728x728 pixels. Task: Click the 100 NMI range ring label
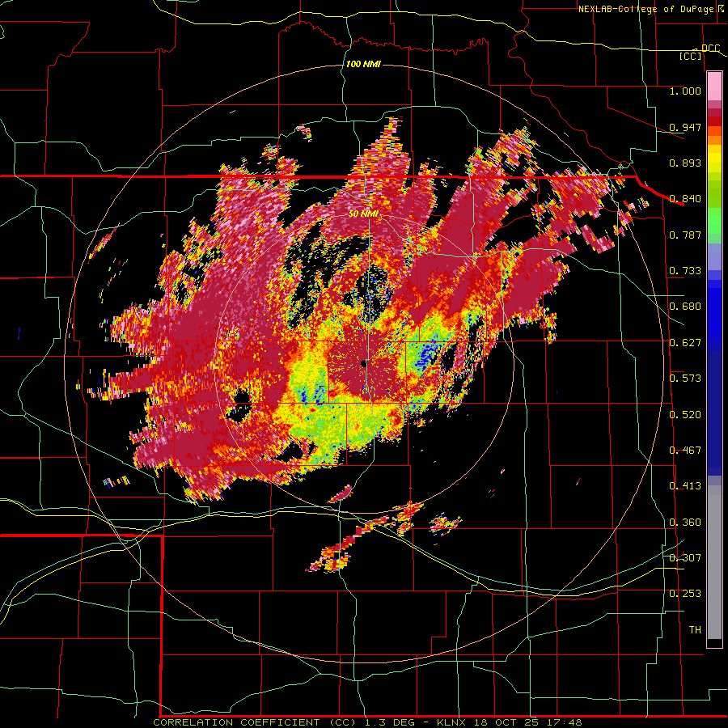point(363,64)
